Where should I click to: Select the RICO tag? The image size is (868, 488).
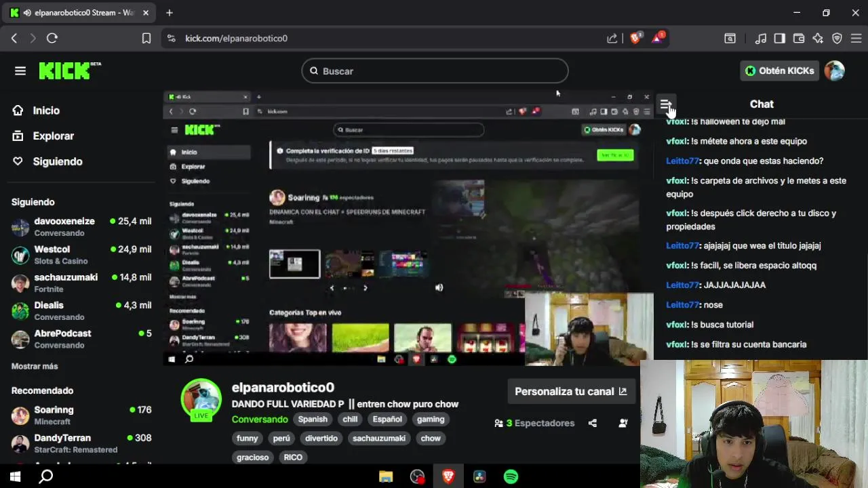[293, 457]
